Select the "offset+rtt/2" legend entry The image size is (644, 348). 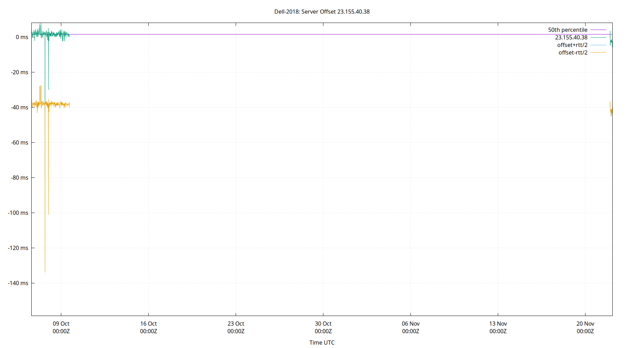point(572,45)
